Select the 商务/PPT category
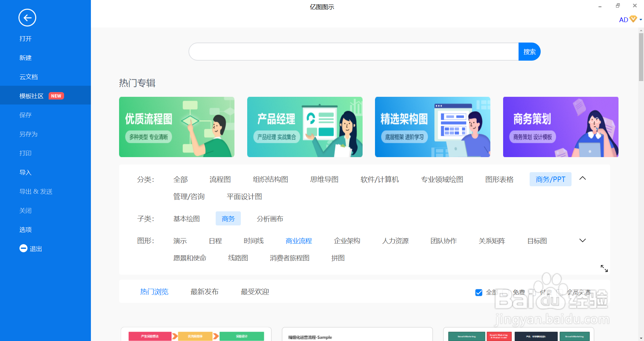The width and height of the screenshot is (644, 341). click(x=550, y=180)
